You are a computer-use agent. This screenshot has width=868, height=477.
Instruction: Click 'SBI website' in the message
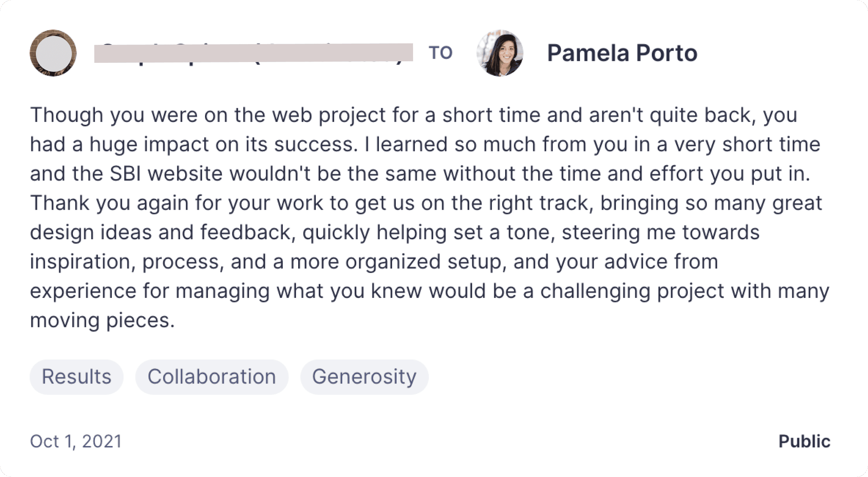166,174
